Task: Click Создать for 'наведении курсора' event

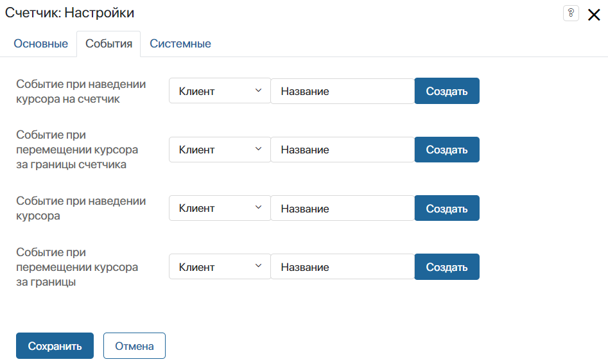Action: (x=447, y=208)
